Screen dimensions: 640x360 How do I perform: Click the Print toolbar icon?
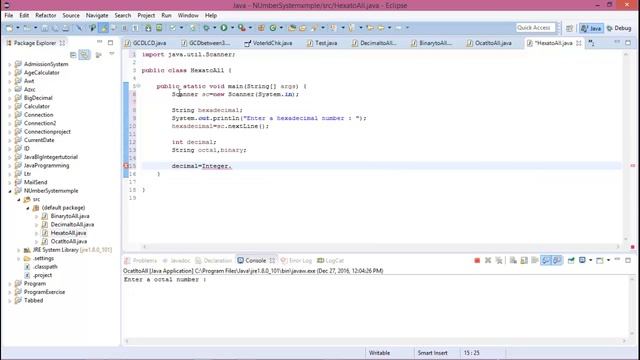pos(66,28)
